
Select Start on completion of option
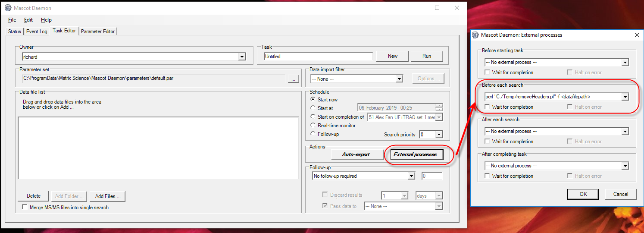point(313,117)
